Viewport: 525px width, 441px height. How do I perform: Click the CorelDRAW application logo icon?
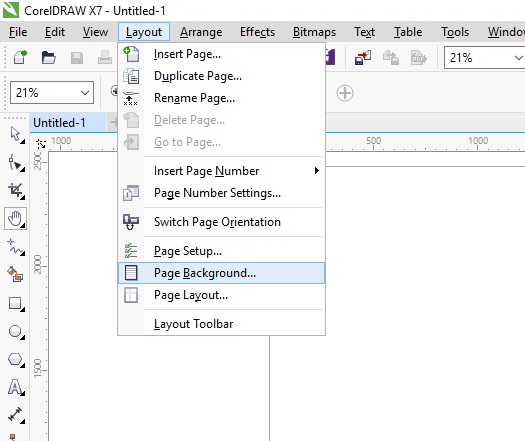pyautogui.click(x=11, y=10)
